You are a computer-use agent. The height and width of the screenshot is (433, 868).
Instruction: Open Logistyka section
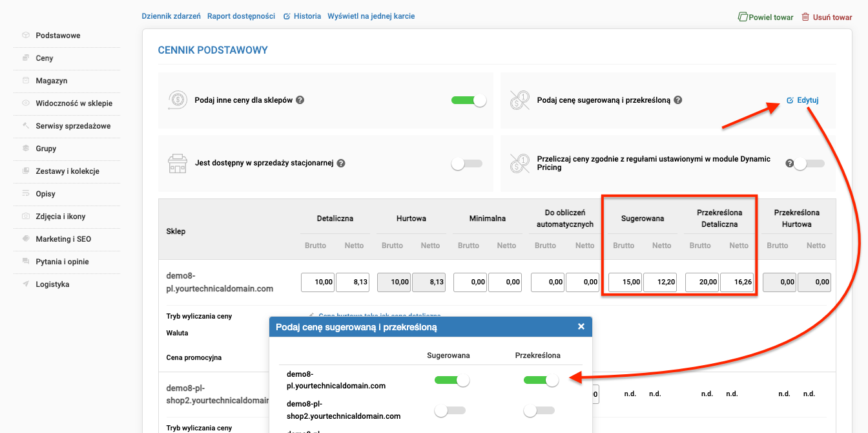click(x=52, y=284)
